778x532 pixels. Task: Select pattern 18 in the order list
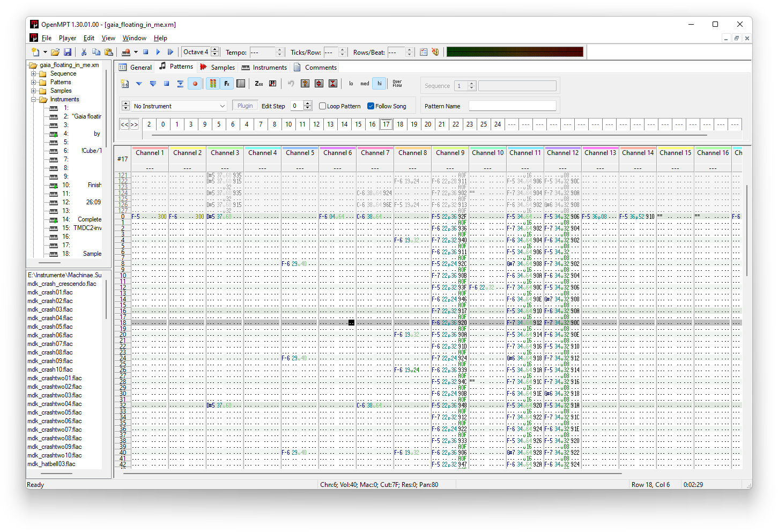tap(400, 124)
